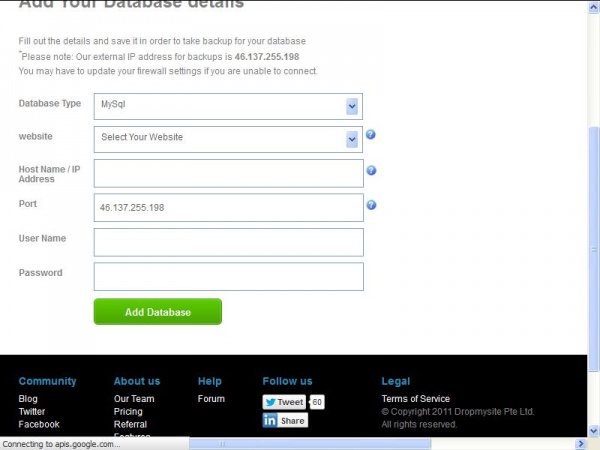This screenshot has height=450, width=600.
Task: Click the Password field label
Action: 40,272
